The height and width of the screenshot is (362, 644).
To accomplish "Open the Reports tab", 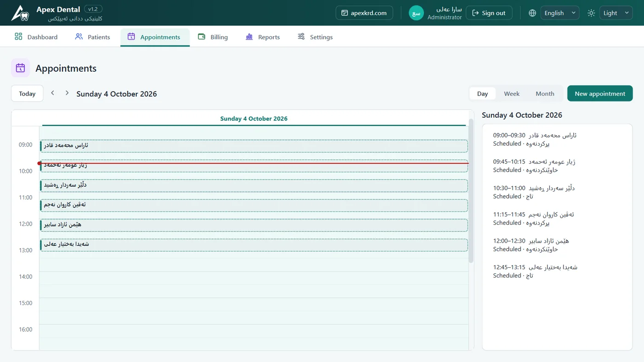I will [263, 37].
